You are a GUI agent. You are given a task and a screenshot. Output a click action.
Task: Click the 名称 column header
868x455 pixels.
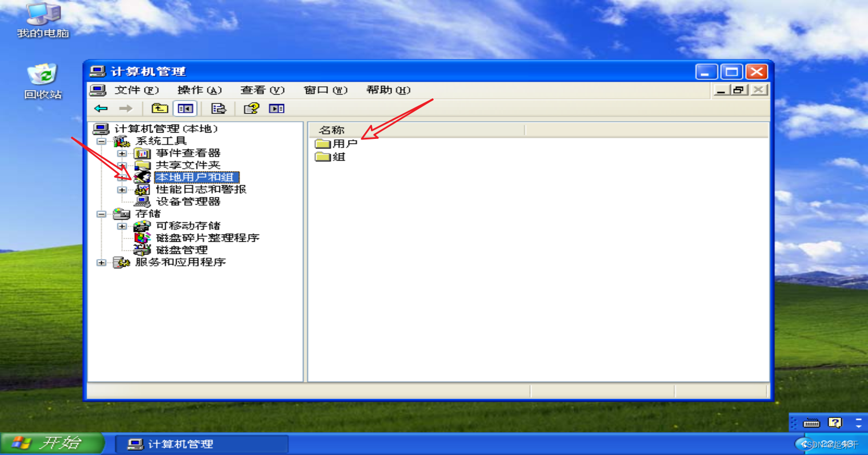point(417,130)
